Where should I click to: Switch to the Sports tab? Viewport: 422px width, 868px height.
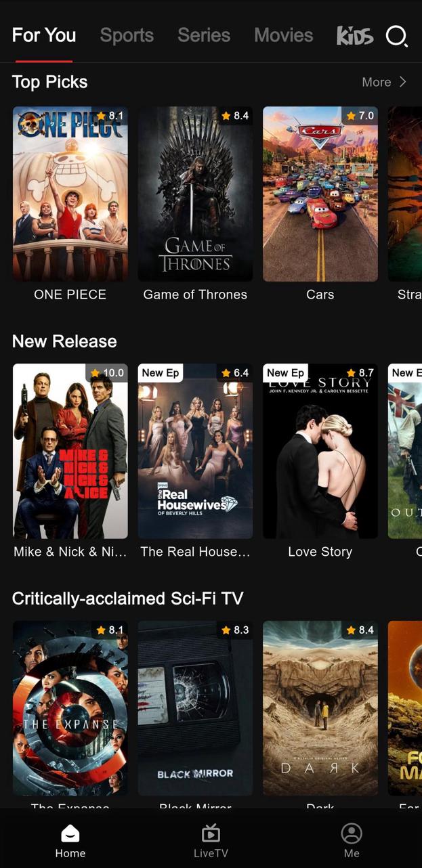coord(127,35)
